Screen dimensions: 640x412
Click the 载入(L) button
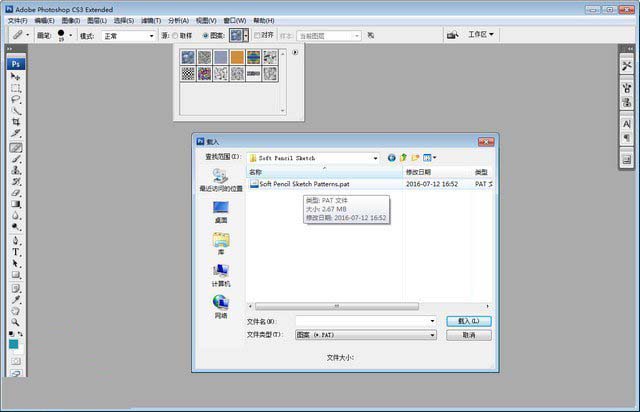click(469, 321)
